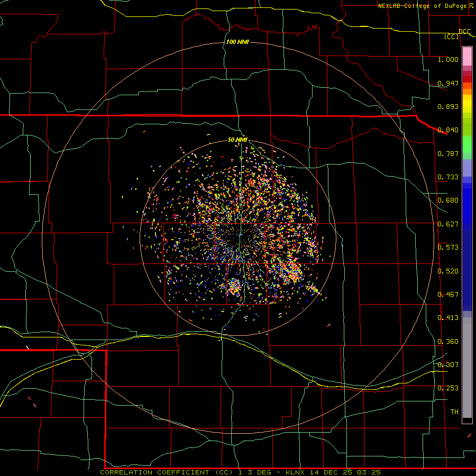Select the 0.307 color scale value
This screenshot has height=476, width=476.
(448, 364)
